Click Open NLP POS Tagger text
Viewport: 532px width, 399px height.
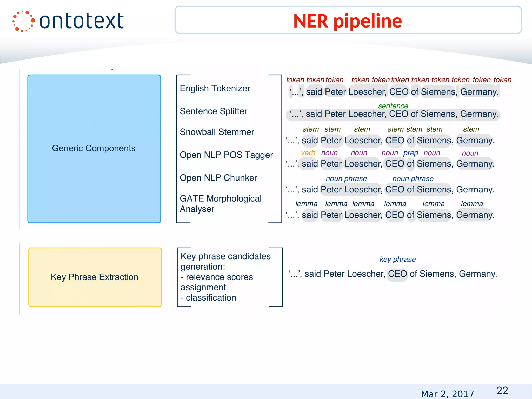pyautogui.click(x=226, y=155)
